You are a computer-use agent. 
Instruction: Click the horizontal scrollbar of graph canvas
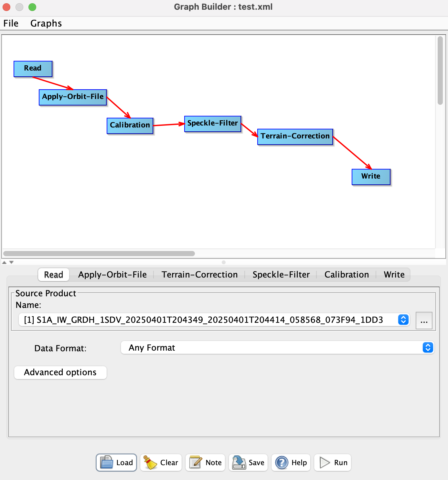pyautogui.click(x=99, y=254)
